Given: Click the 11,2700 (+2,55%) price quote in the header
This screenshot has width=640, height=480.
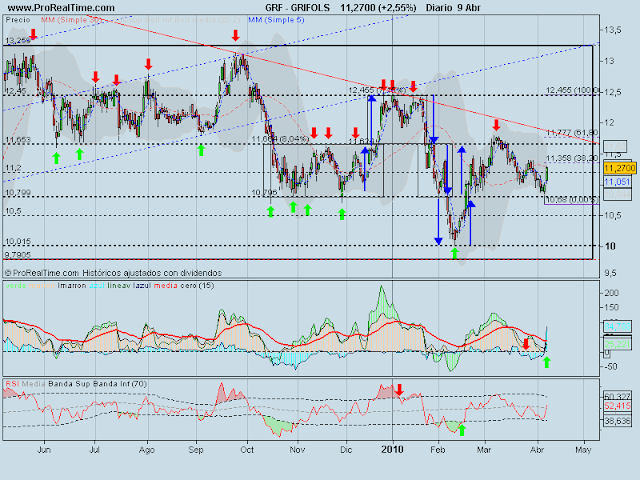Looking at the screenshot, I should [378, 8].
